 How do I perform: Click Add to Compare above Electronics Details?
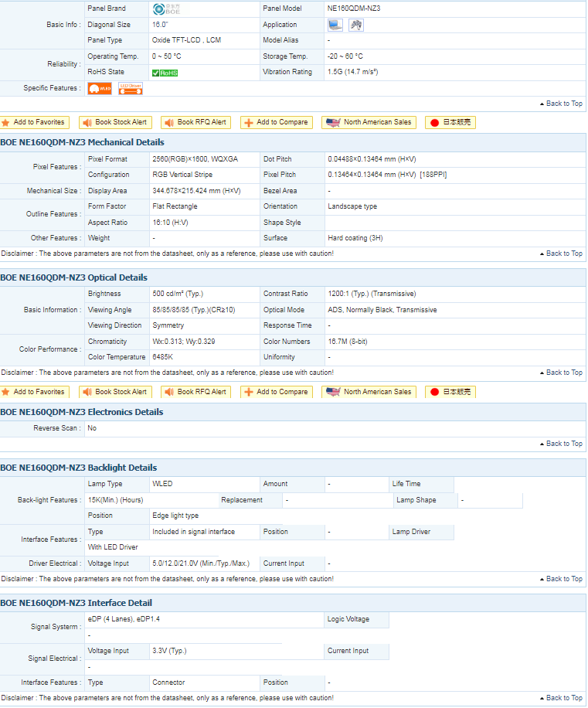277,392
